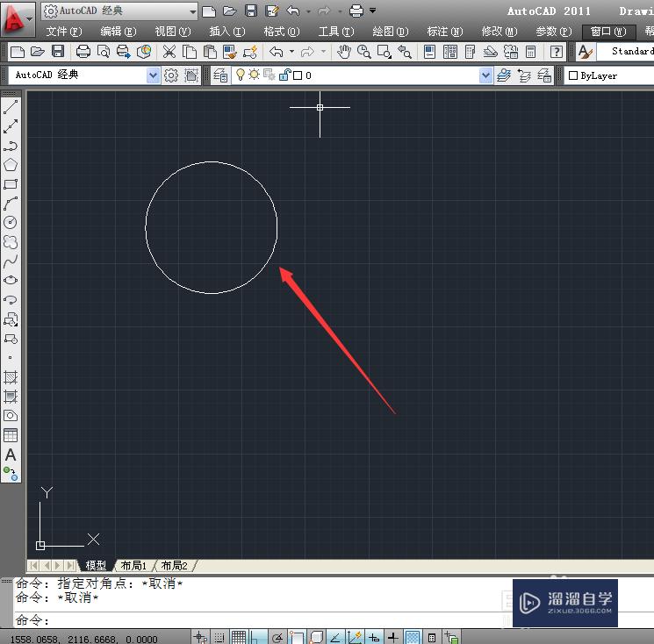Select the Hatch tool

[x=11, y=377]
